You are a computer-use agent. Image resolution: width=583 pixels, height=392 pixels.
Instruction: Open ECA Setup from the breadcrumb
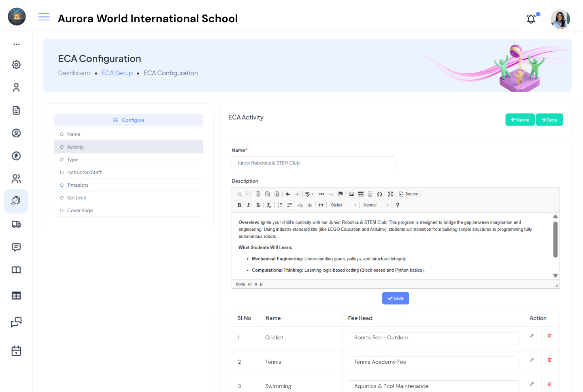117,73
